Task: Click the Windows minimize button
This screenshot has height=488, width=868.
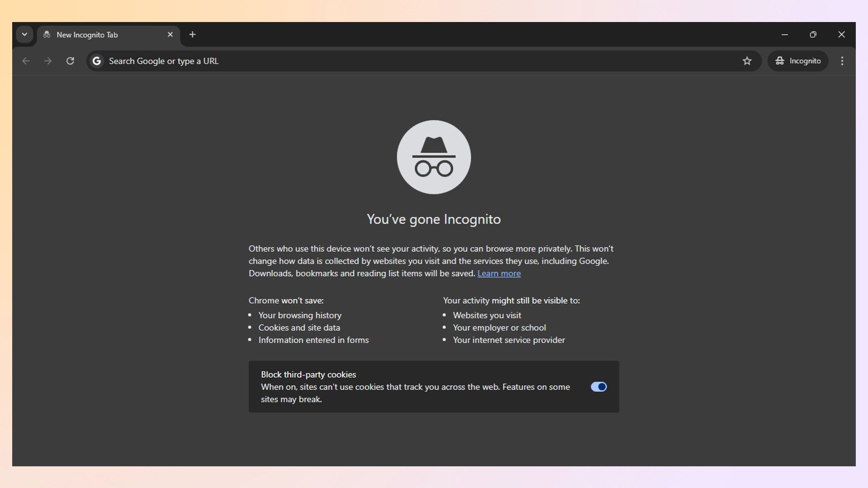Action: pyautogui.click(x=785, y=34)
